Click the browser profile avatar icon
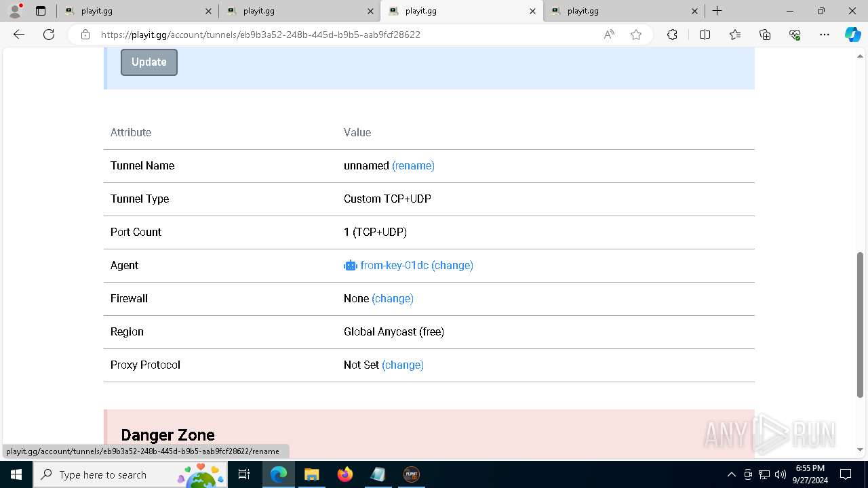The width and height of the screenshot is (868, 488). point(15,11)
